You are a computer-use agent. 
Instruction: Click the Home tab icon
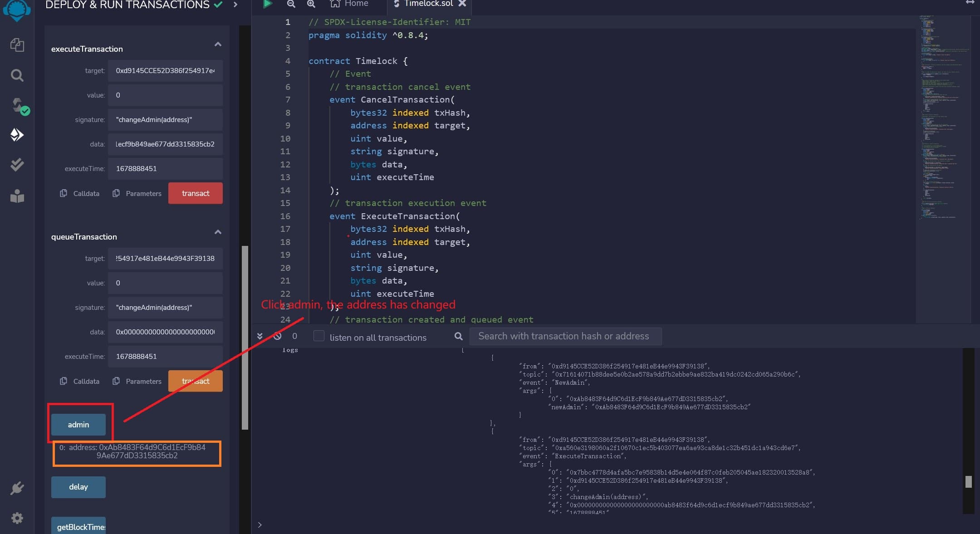coord(334,5)
